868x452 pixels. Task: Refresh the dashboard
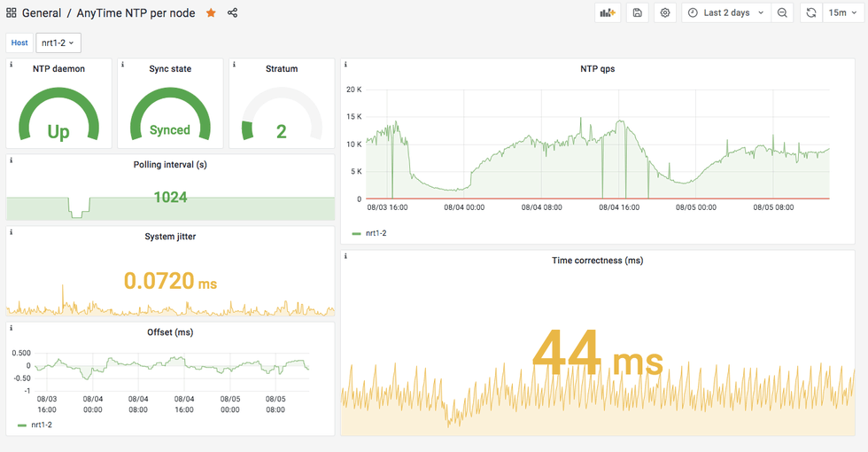pyautogui.click(x=811, y=12)
